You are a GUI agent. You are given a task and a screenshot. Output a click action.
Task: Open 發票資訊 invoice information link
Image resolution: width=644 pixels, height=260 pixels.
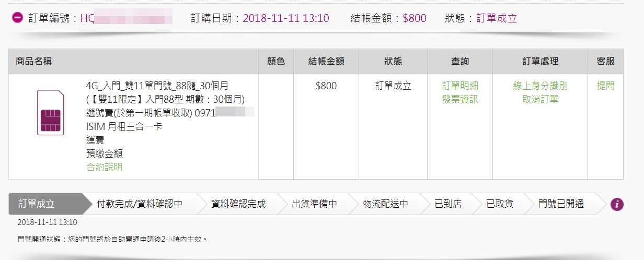click(x=460, y=99)
